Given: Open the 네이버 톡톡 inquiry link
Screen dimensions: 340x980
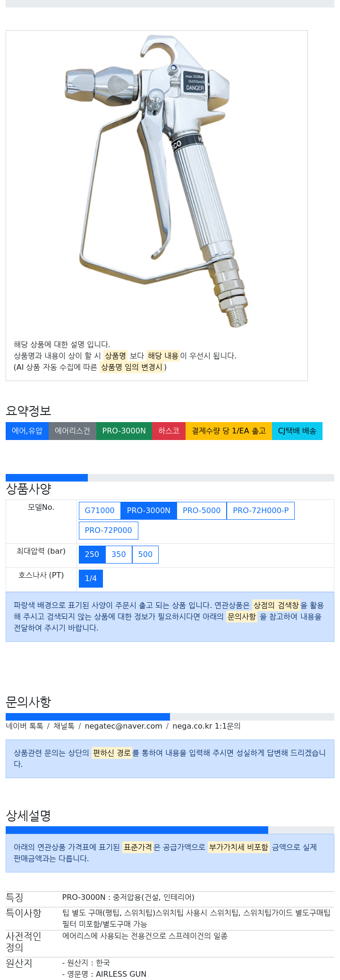Looking at the screenshot, I should pos(25,726).
